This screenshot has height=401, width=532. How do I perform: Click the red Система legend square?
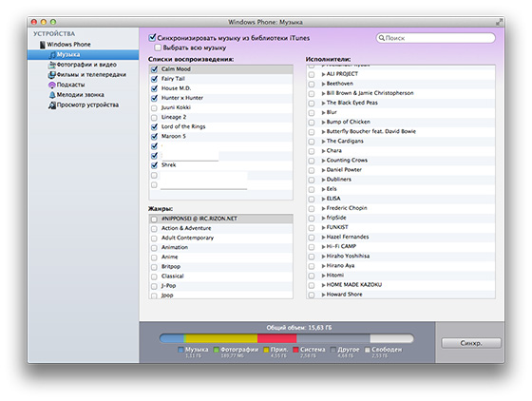tap(295, 350)
